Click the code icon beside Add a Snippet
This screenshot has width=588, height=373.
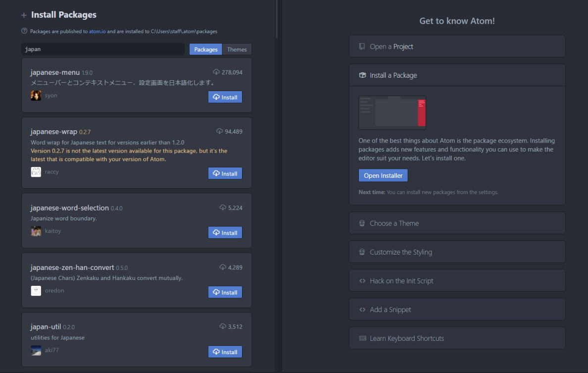pyautogui.click(x=362, y=310)
